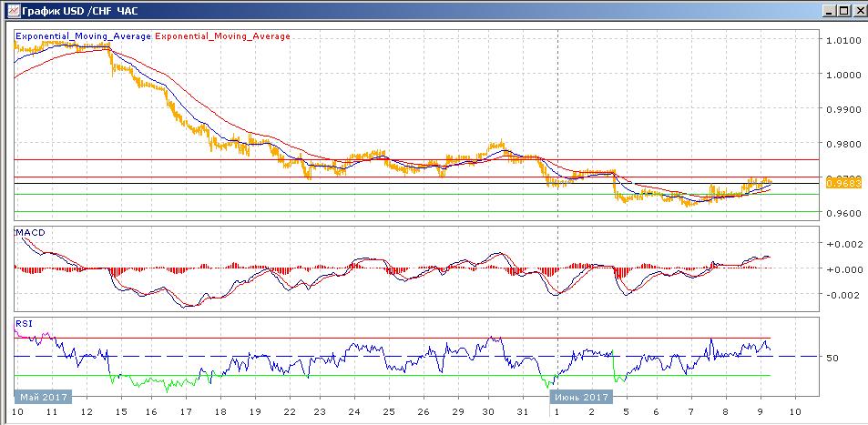Viewport: 868px width, 425px height.
Task: Click the 1.0100 price axis label
Action: point(842,41)
